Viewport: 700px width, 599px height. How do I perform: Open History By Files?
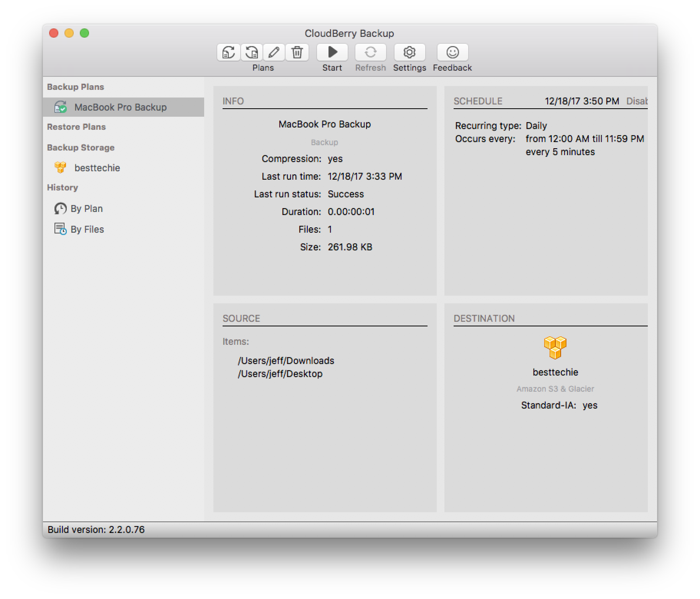pyautogui.click(x=79, y=229)
